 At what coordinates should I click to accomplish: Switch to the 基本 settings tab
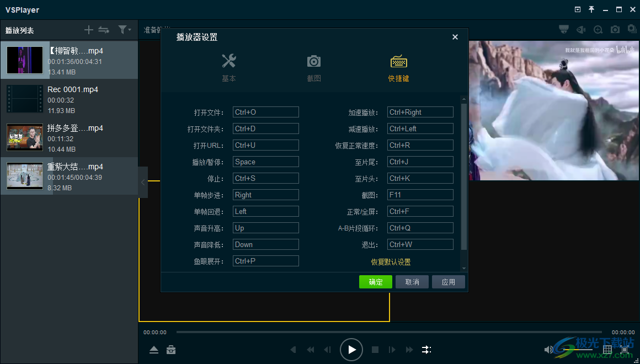click(229, 68)
